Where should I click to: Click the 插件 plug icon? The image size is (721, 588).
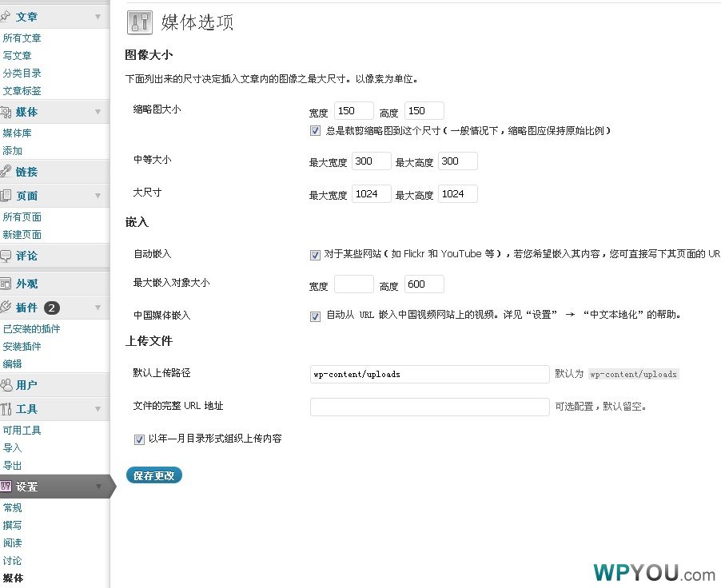pyautogui.click(x=6, y=307)
